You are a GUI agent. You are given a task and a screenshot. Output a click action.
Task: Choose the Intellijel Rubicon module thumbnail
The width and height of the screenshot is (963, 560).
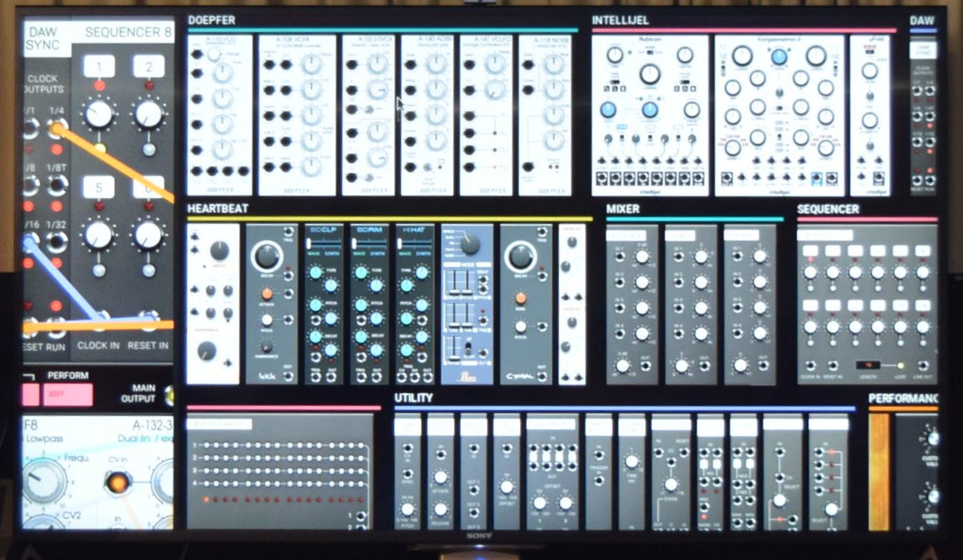[650, 116]
